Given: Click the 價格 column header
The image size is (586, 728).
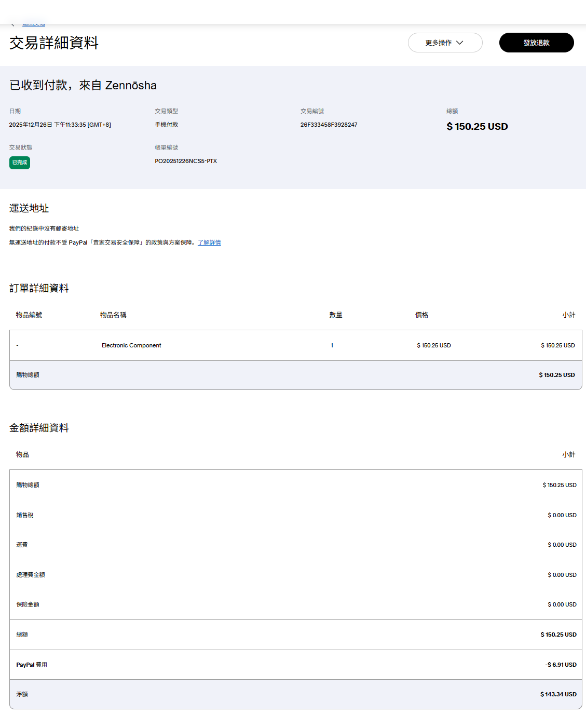Looking at the screenshot, I should pyautogui.click(x=421, y=315).
